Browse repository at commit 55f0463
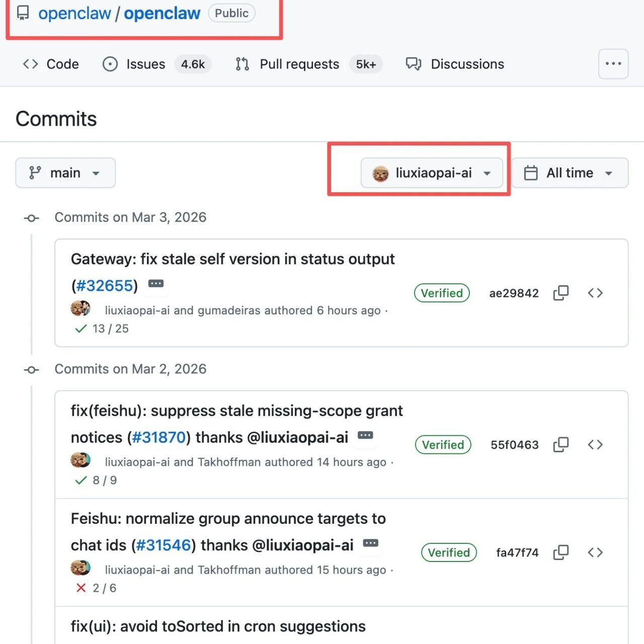644x644 pixels. pos(595,445)
